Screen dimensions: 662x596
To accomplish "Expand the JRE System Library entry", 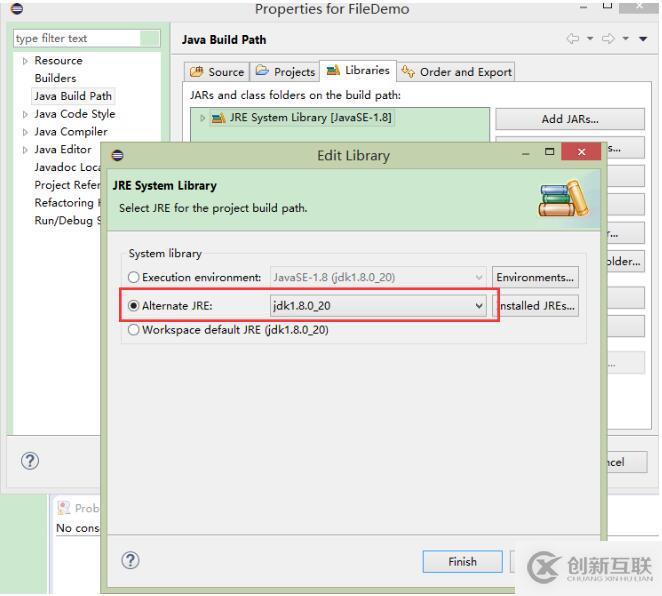I will [203, 118].
